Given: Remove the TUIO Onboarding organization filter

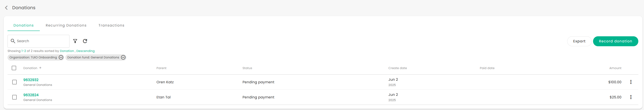Looking at the screenshot, I should pyautogui.click(x=60, y=57).
